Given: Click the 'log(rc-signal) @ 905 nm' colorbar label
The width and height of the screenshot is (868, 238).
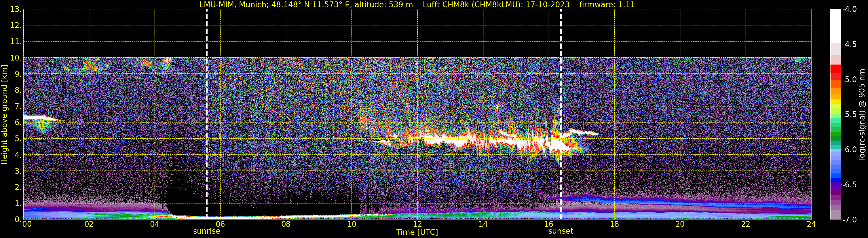Looking at the screenshot, I should pos(862,114).
